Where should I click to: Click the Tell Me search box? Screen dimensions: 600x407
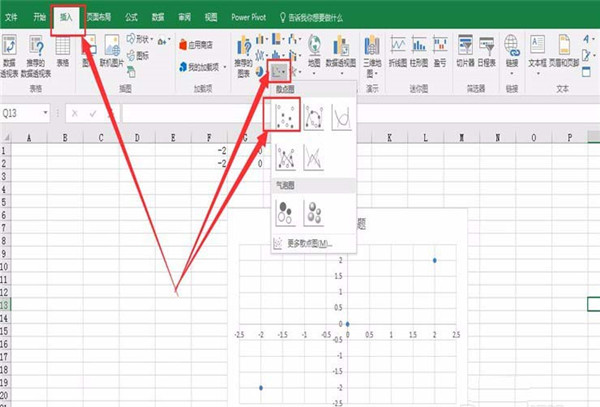(x=312, y=17)
